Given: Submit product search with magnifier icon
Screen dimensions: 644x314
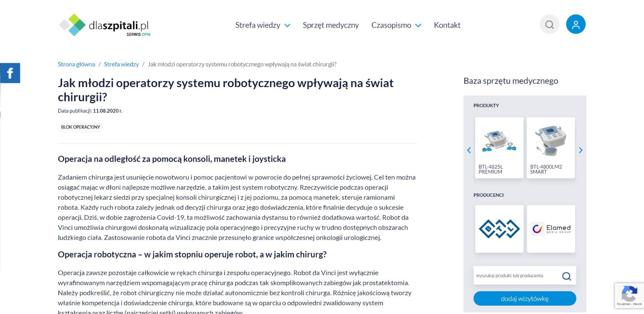Looking at the screenshot, I should 566,276.
